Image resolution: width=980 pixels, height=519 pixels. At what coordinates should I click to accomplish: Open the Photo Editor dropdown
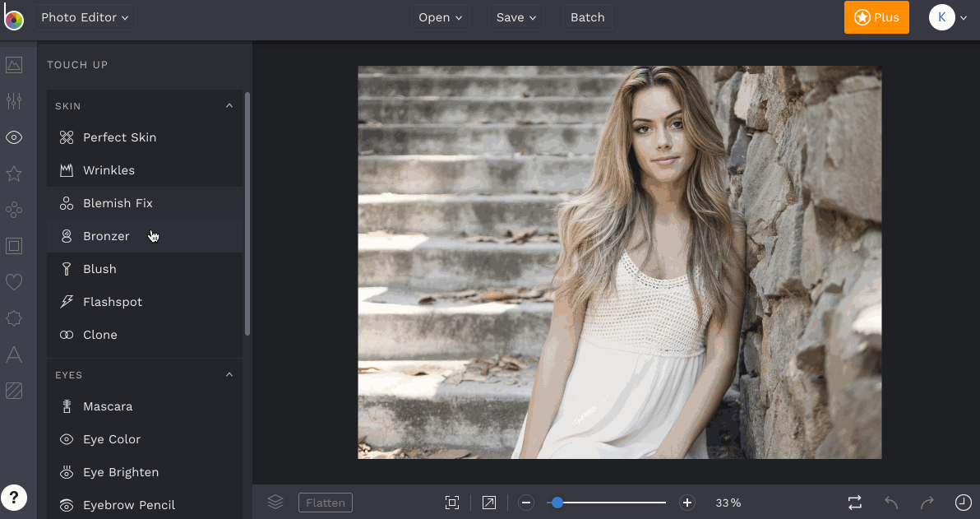(x=85, y=17)
